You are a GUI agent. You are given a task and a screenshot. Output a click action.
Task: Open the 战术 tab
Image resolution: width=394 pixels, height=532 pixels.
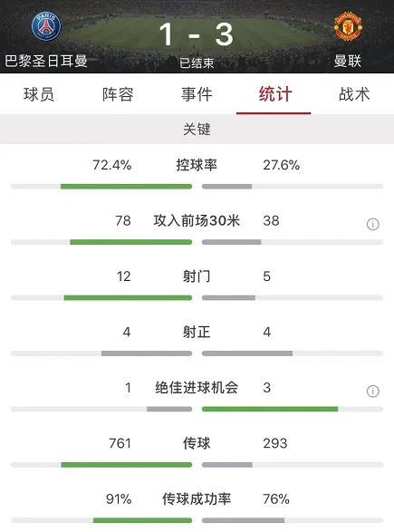354,94
